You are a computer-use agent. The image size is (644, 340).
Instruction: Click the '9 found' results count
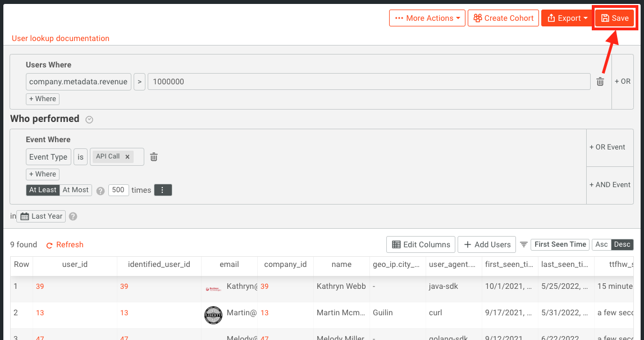coord(24,244)
